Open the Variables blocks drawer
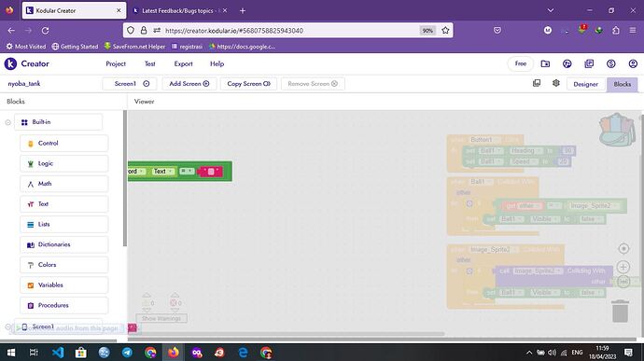 coord(64,285)
